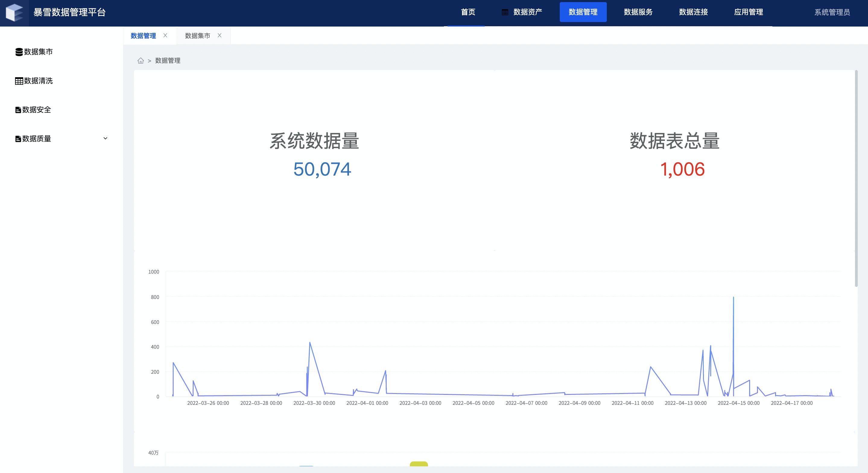Expand the 数据质量 submenu chevron

tap(105, 138)
